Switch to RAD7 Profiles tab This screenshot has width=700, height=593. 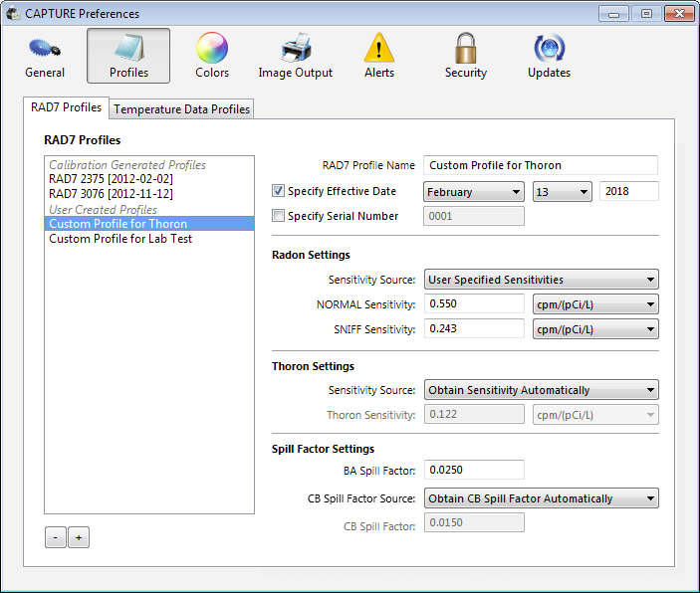66,107
